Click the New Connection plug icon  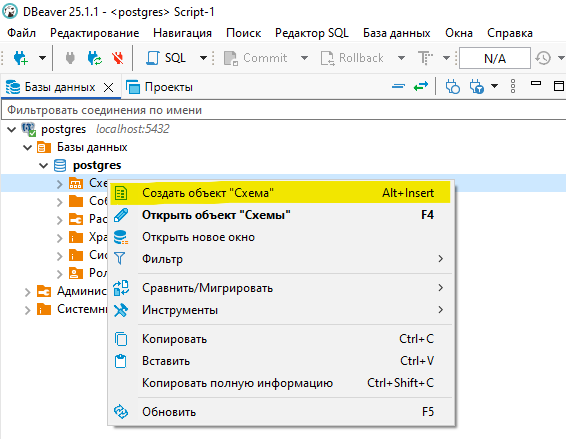21,58
